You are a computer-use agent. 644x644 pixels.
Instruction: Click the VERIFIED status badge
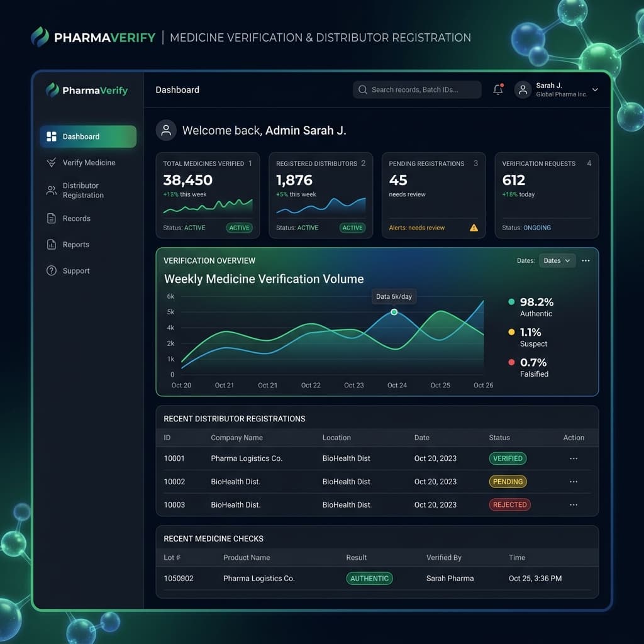pos(508,458)
